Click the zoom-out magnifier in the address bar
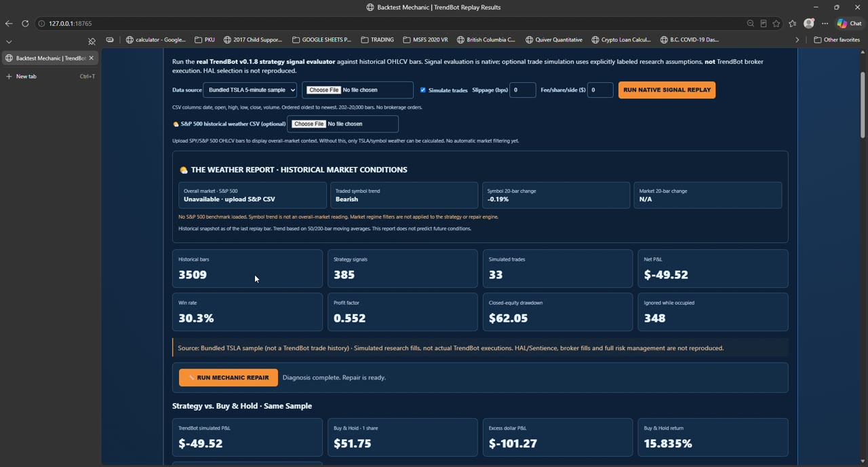 coord(751,23)
